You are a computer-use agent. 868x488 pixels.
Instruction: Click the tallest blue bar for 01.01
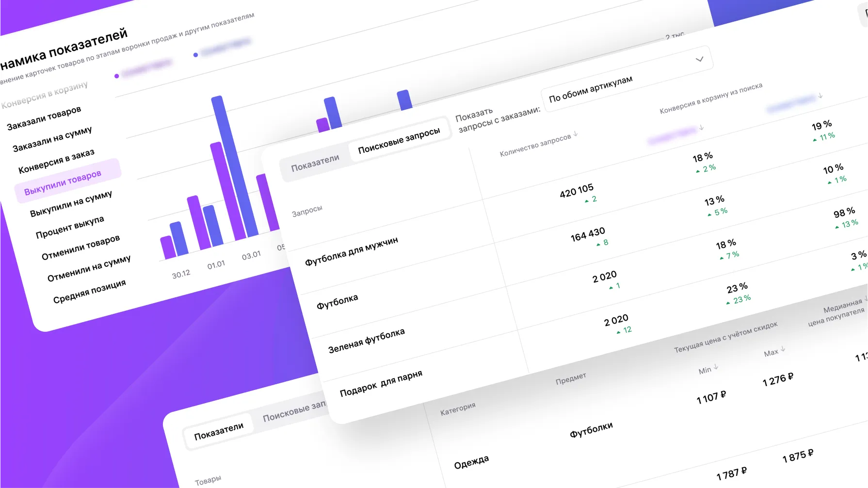pos(235,166)
